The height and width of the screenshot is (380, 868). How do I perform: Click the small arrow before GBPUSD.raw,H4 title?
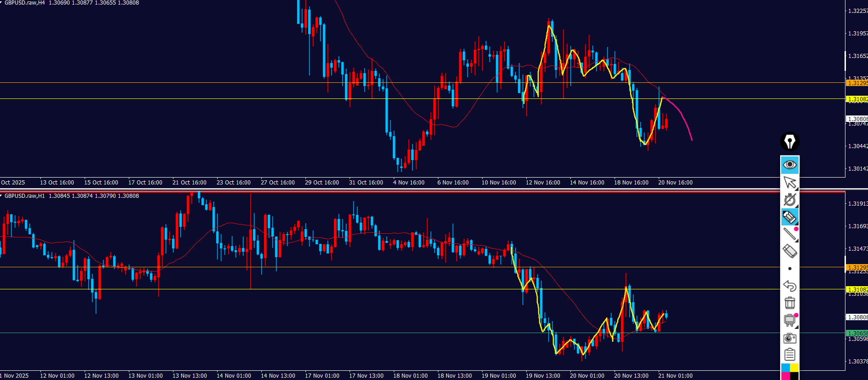click(x=1, y=3)
